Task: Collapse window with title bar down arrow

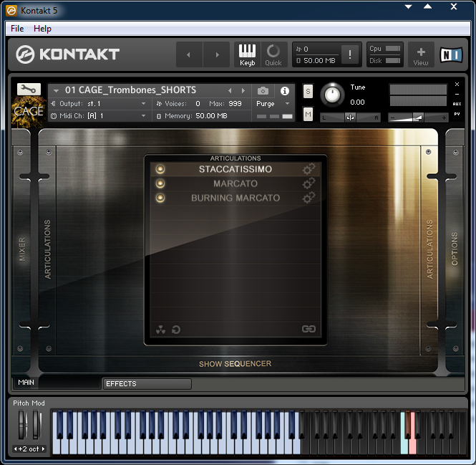Action: point(408,6)
